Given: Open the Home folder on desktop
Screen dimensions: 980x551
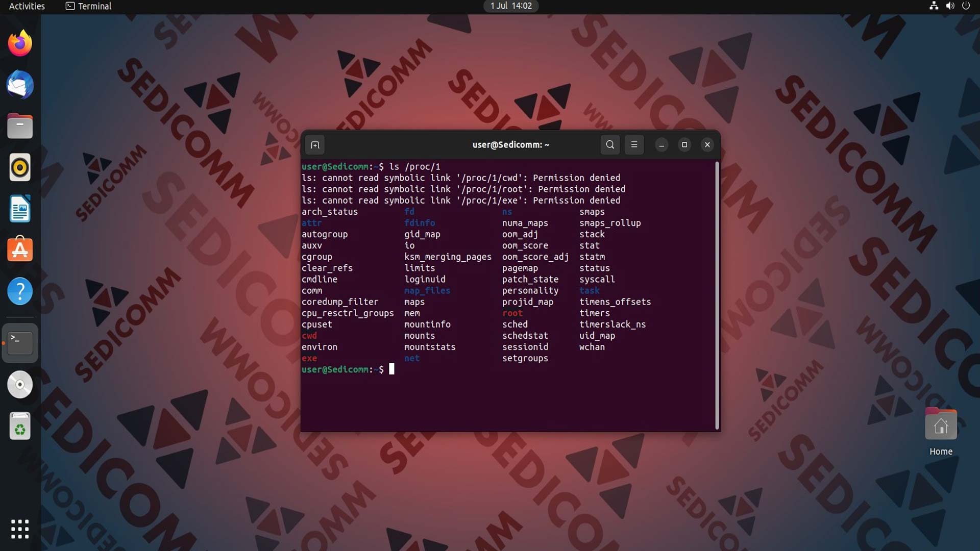Looking at the screenshot, I should point(941,432).
